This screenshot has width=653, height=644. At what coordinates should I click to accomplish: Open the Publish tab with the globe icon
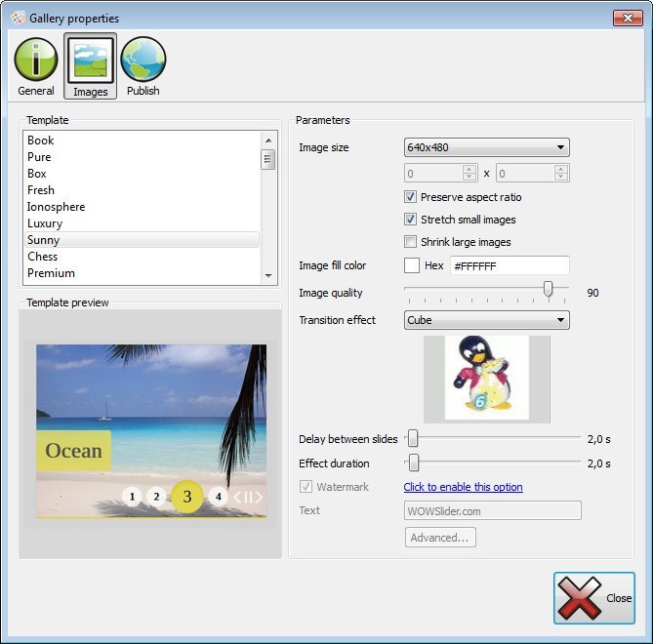pyautogui.click(x=143, y=67)
